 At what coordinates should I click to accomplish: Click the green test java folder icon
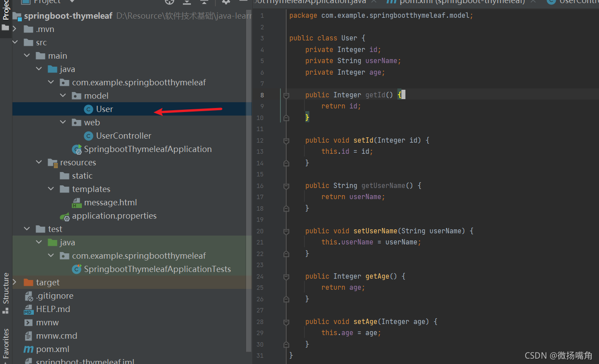coord(53,243)
